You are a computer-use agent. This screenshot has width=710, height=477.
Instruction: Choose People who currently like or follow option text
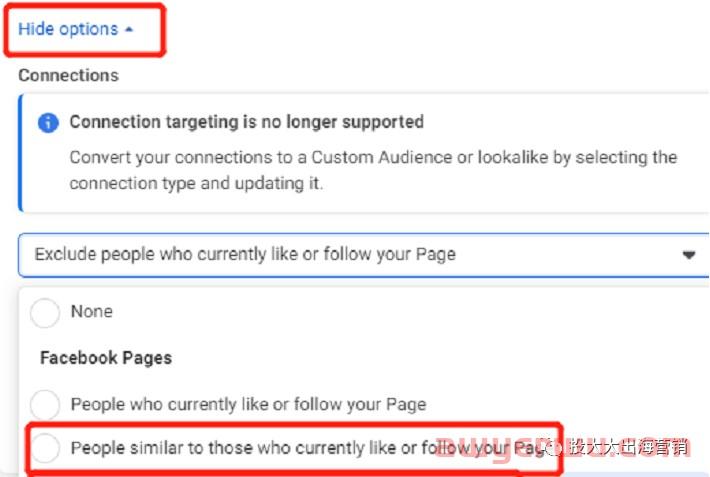(x=249, y=404)
